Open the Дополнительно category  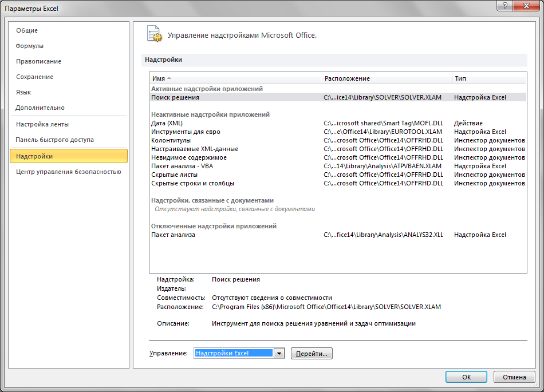point(40,108)
